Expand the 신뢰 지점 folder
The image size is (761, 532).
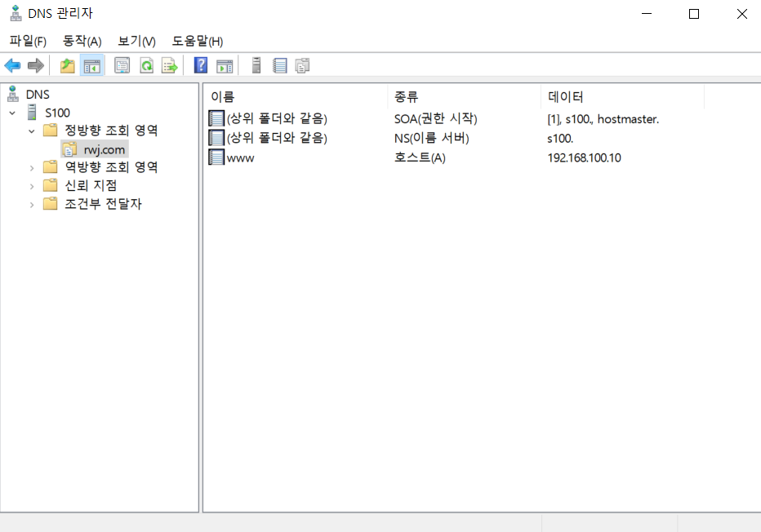(x=32, y=186)
